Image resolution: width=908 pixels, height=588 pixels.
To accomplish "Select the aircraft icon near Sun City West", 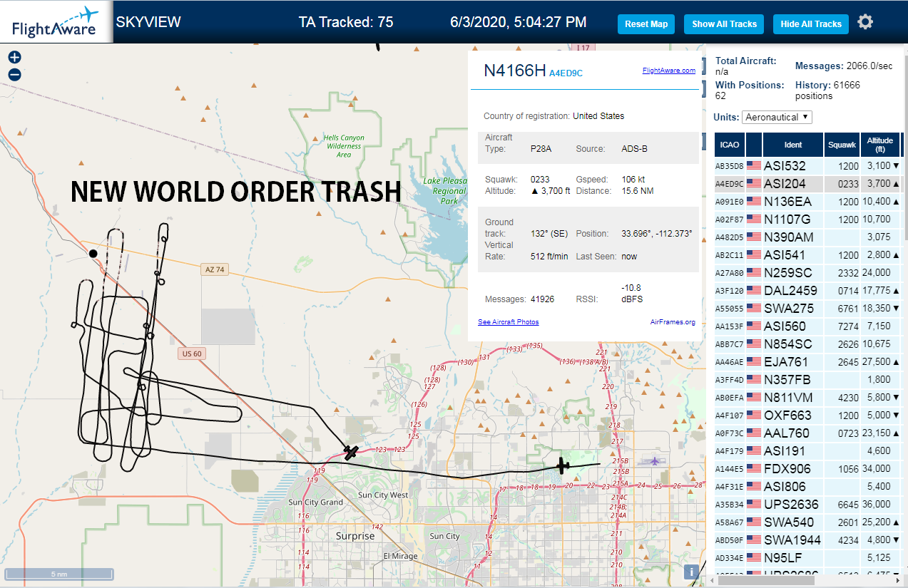I will (x=350, y=452).
